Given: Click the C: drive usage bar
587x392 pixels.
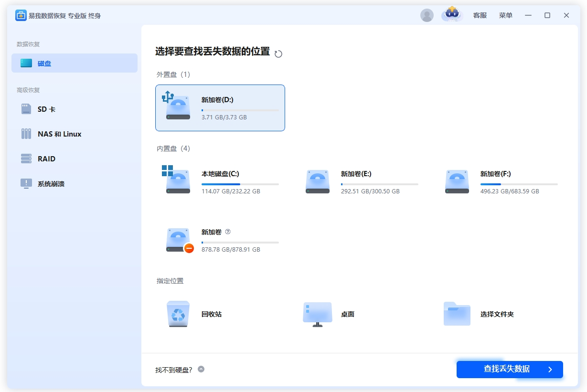Looking at the screenshot, I should click(240, 184).
